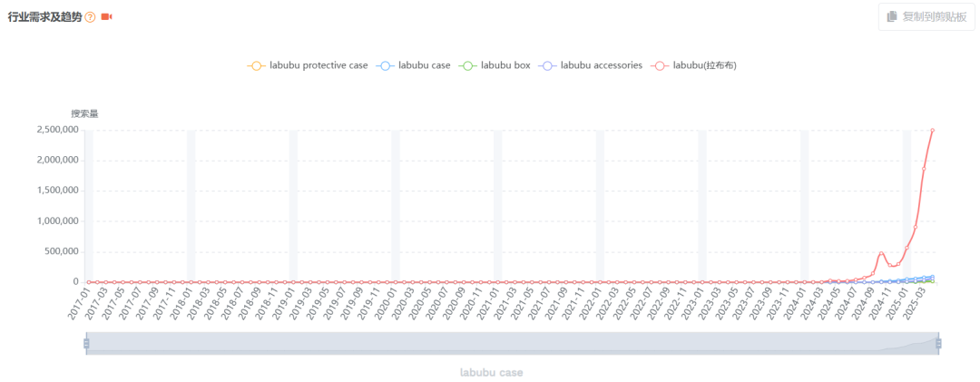Click the 行业需求及趋势 section title

coord(44,17)
